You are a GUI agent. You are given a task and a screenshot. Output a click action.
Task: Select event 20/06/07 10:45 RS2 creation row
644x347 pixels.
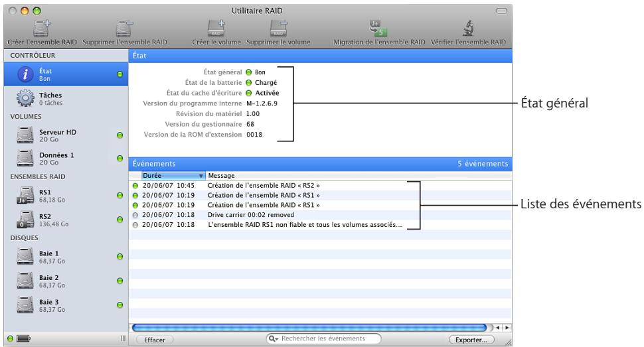tap(321, 186)
